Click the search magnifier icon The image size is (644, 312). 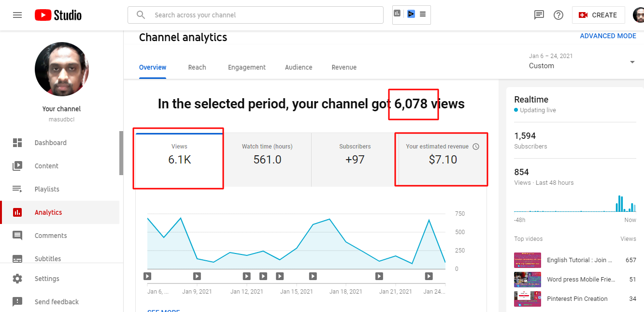[141, 15]
